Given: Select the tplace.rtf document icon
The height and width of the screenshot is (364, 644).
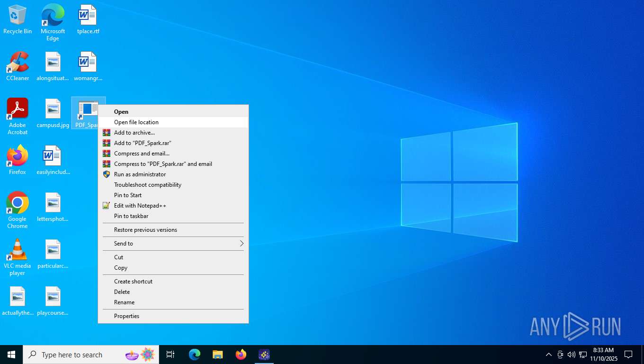Looking at the screenshot, I should [x=88, y=20].
